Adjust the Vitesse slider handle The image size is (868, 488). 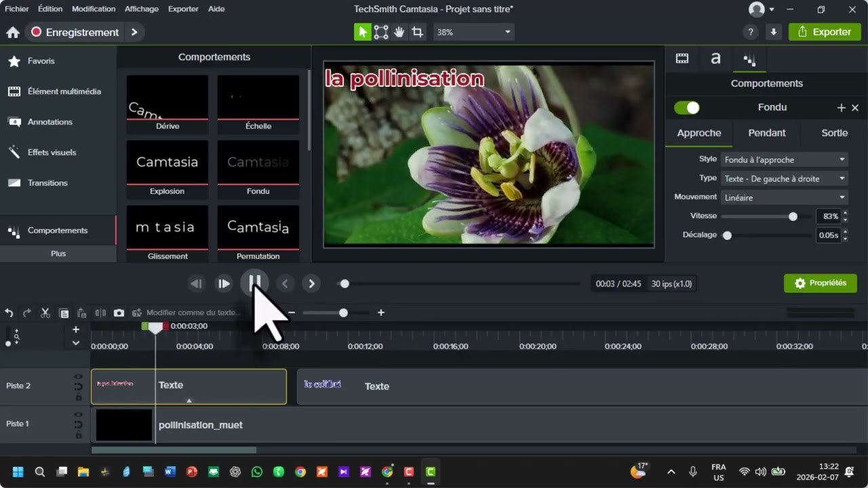793,217
